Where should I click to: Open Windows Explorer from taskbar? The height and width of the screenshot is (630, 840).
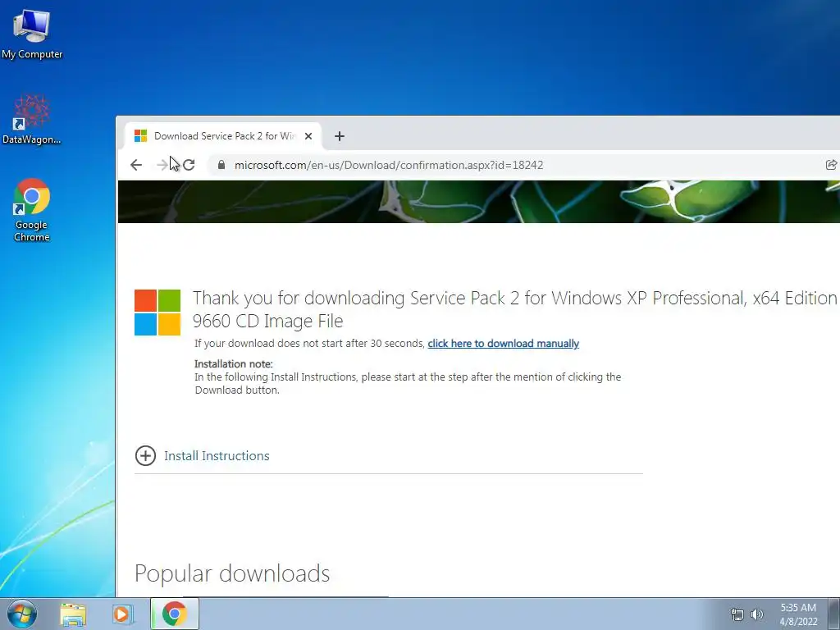pyautogui.click(x=73, y=614)
